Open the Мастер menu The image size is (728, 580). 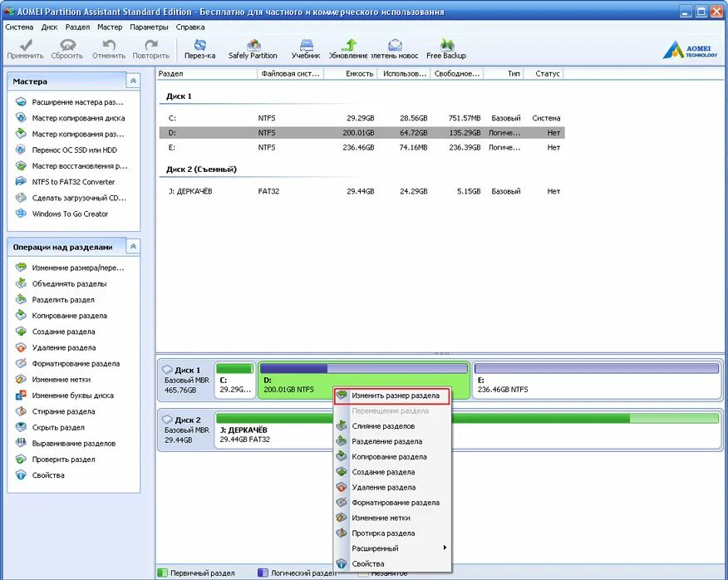click(x=110, y=27)
